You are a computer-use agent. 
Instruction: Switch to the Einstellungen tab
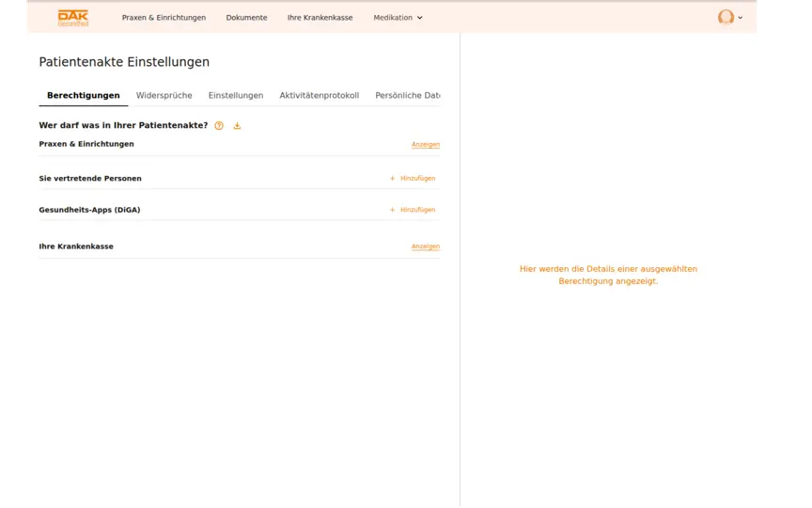[x=236, y=95]
